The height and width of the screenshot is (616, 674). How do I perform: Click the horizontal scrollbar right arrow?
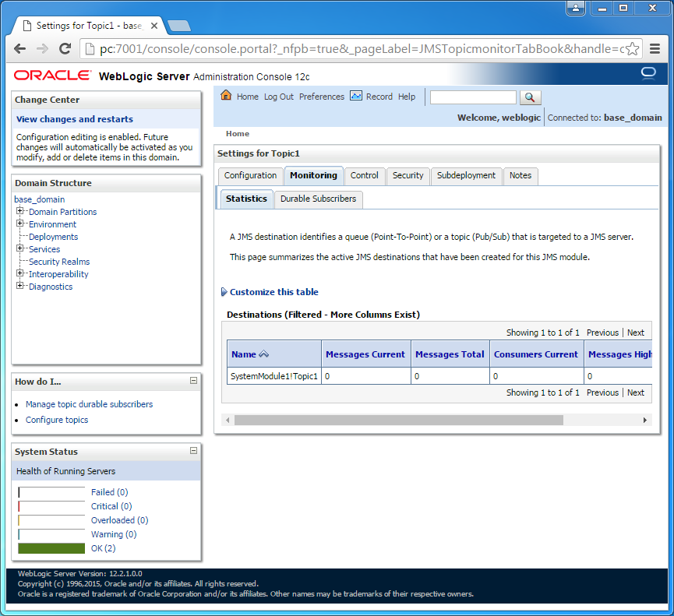(644, 420)
